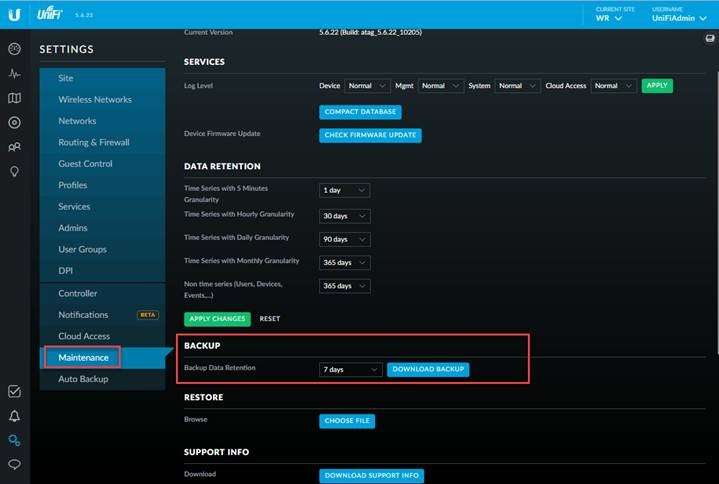Click Choose File under Restore
Viewport: 719px width, 484px height.
point(348,421)
